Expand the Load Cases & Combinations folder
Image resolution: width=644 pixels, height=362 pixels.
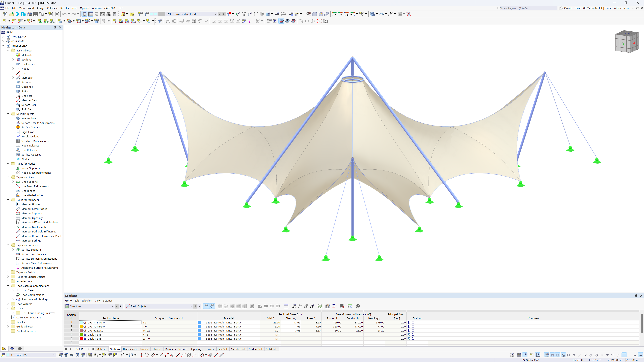coord(8,286)
